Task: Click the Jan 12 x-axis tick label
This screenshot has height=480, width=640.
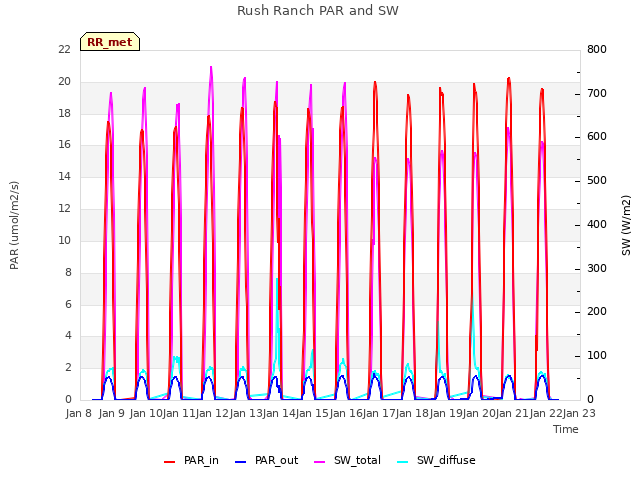Action: click(212, 413)
